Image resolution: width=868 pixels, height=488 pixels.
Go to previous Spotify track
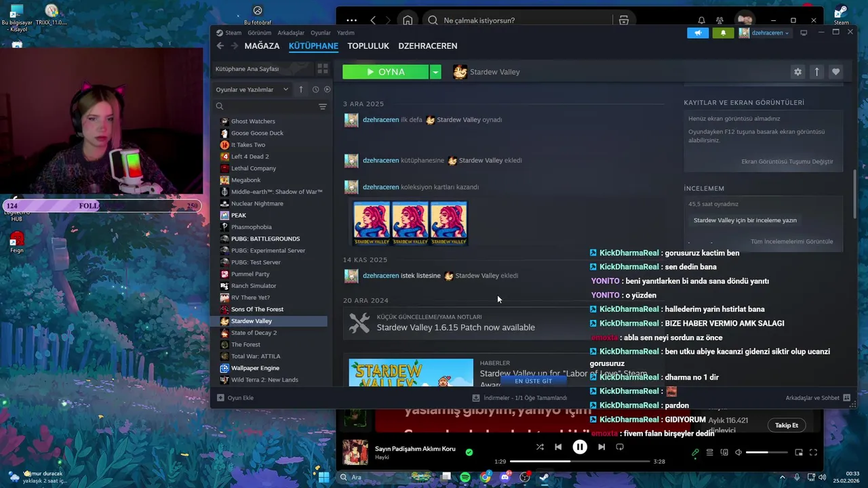click(558, 447)
